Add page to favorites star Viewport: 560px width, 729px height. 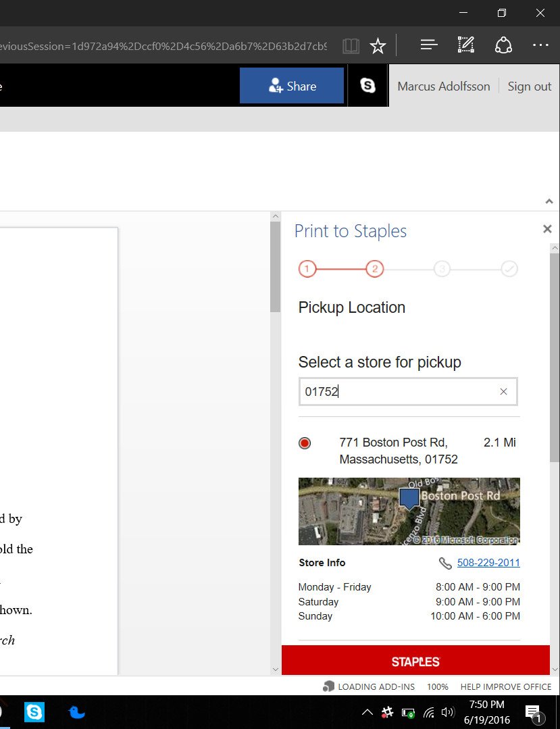click(378, 45)
